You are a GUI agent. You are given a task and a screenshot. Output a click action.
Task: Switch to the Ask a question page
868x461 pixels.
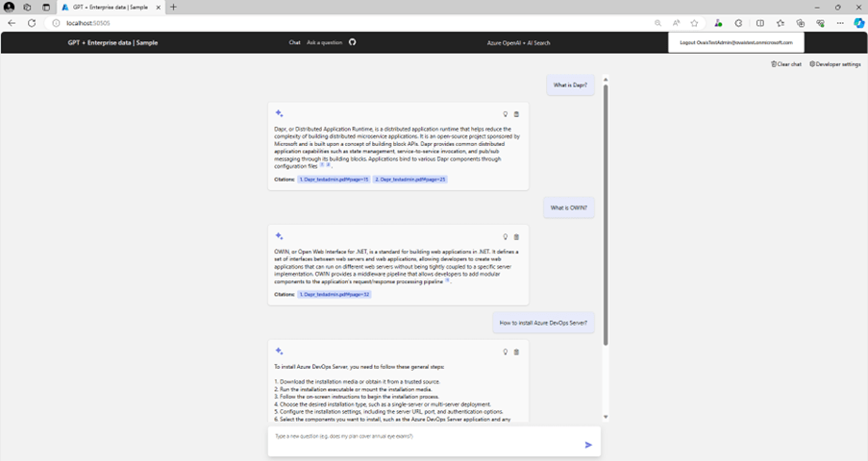tap(324, 42)
